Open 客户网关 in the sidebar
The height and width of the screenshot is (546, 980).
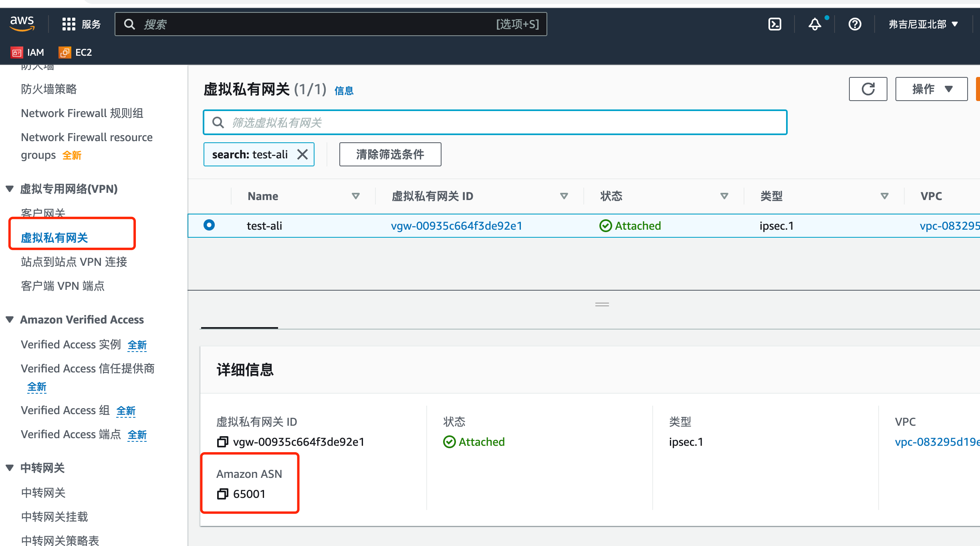[x=43, y=213]
